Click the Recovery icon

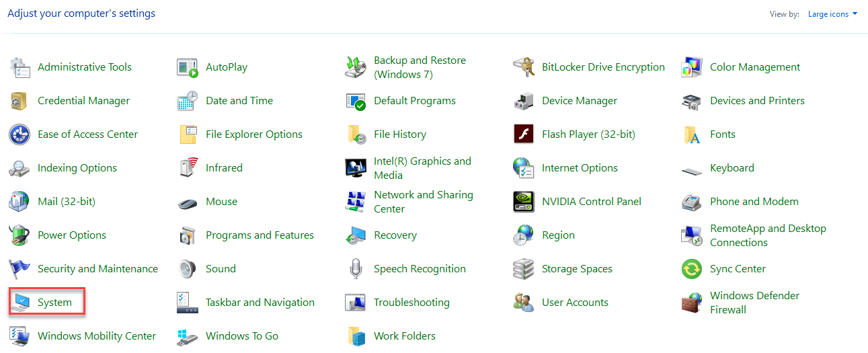pyautogui.click(x=355, y=235)
